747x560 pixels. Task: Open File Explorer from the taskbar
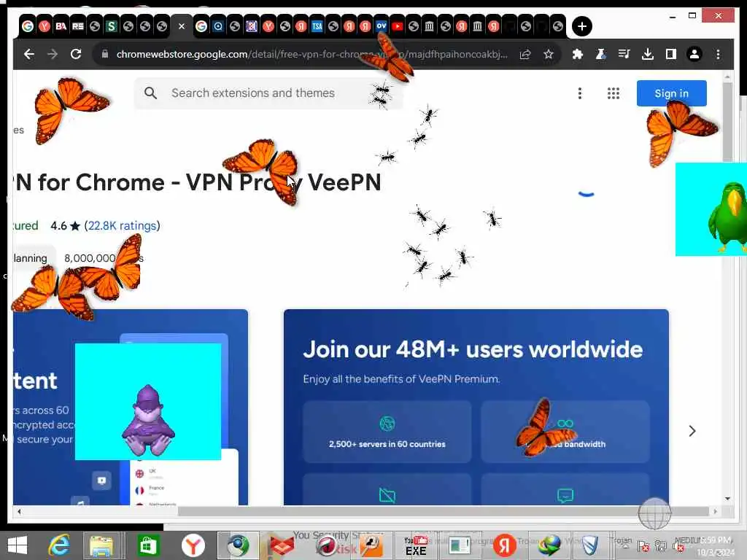101,545
